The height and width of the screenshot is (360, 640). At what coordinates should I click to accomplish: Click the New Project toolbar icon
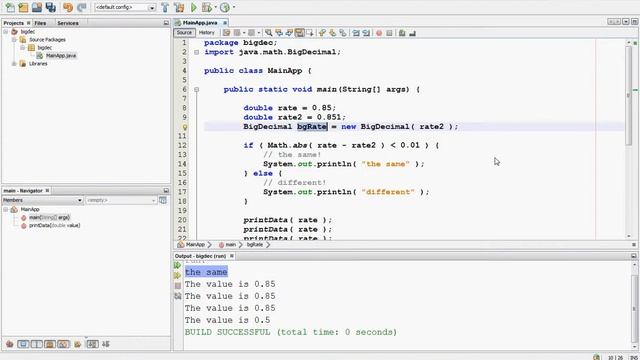23,7
